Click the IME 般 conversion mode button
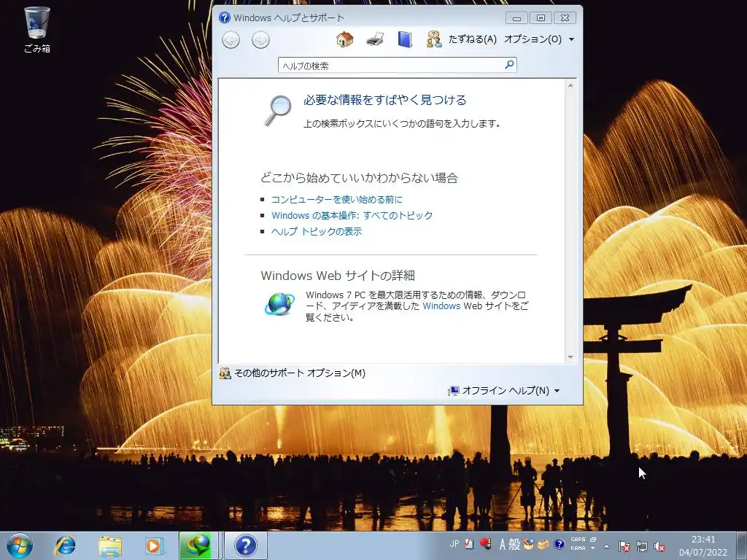747x560 pixels. (514, 544)
